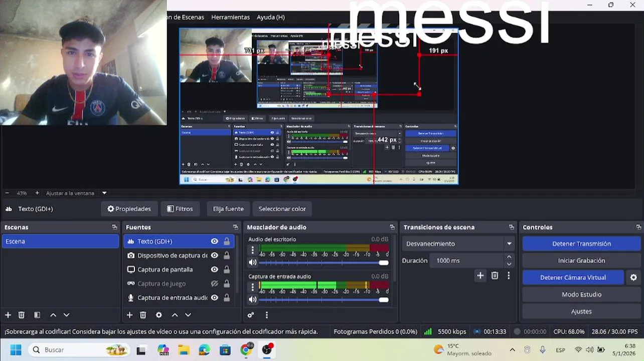The height and width of the screenshot is (361, 644).
Task: Move source down in the Fuentes toolbar
Action: point(188,315)
